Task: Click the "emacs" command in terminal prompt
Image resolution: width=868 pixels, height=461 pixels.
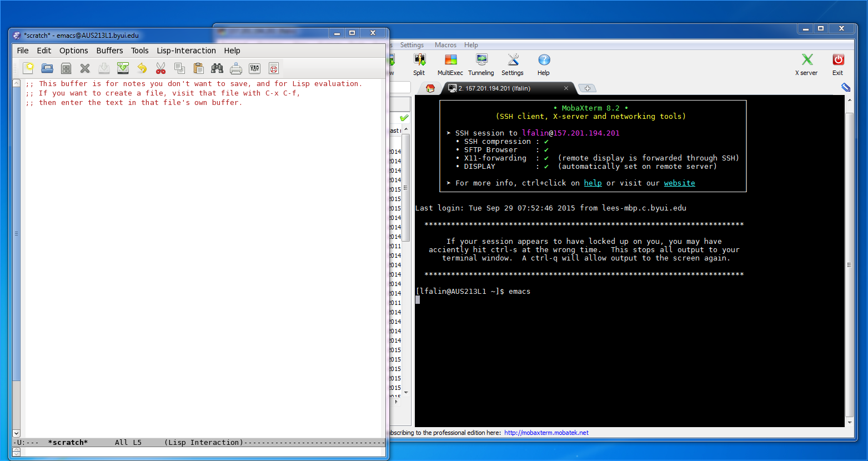Action: (x=519, y=291)
